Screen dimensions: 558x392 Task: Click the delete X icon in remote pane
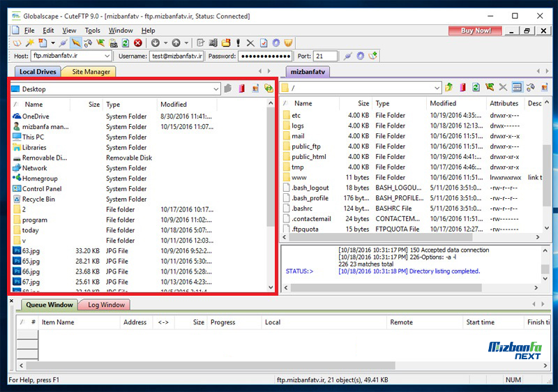click(x=503, y=88)
